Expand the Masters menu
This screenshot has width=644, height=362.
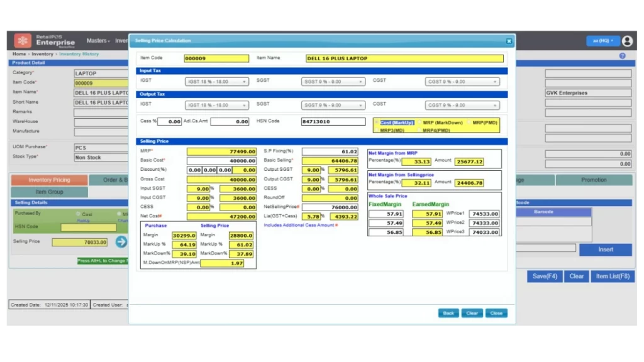click(97, 41)
